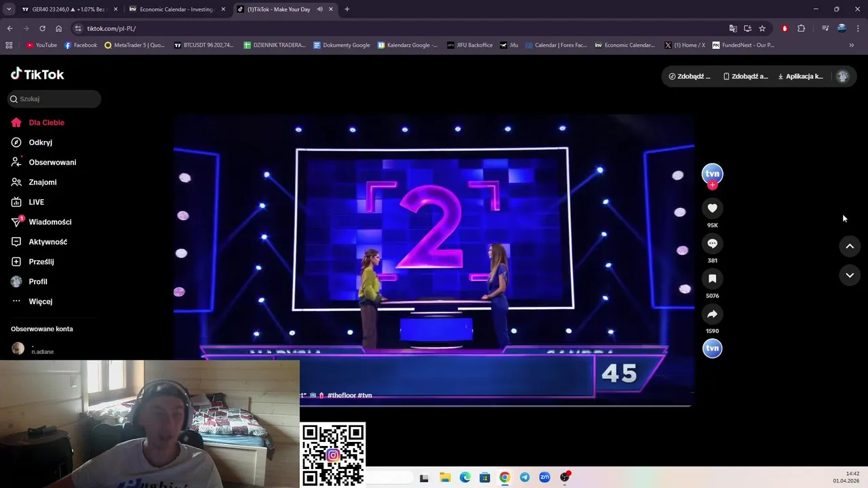
Task: Open tvn sound disc icon
Action: [712, 348]
